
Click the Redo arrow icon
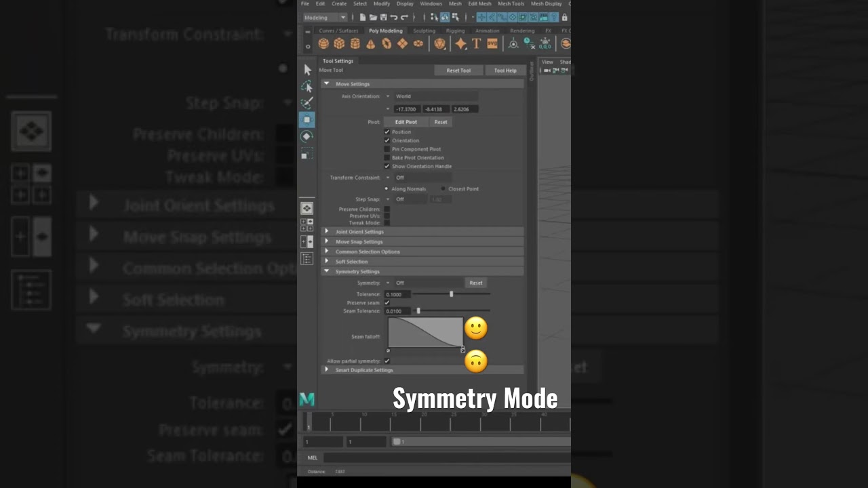[405, 17]
